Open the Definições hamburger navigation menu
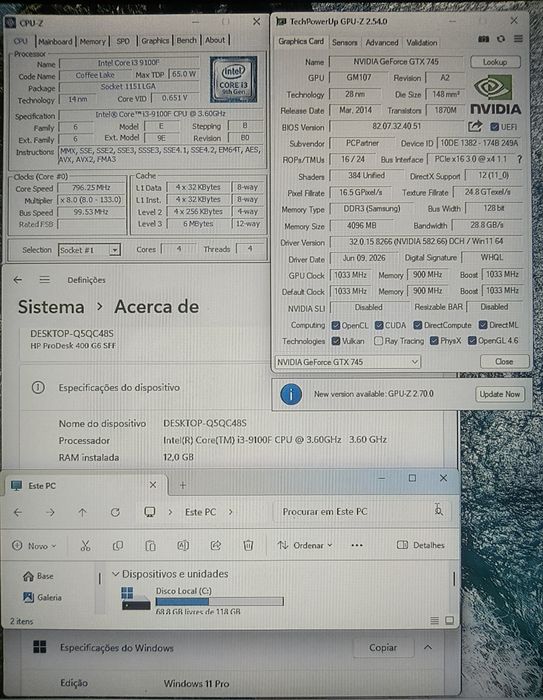Viewport: 543px width, 700px height. (44, 280)
